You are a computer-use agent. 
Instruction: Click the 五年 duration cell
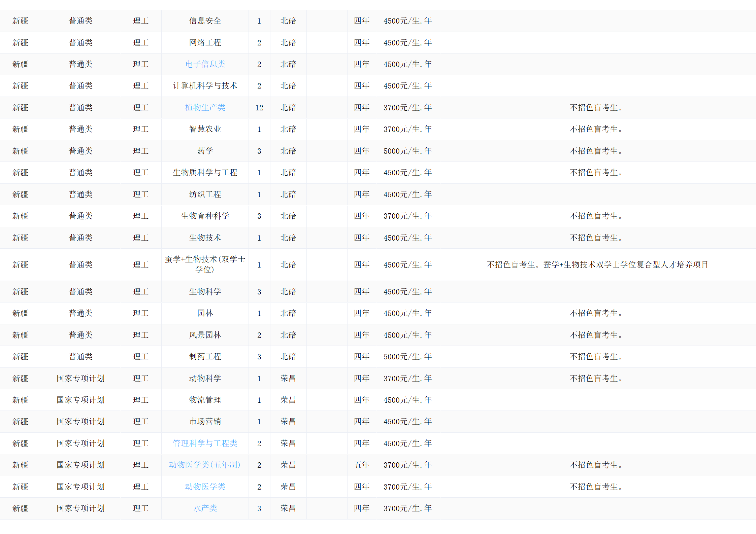362,465
